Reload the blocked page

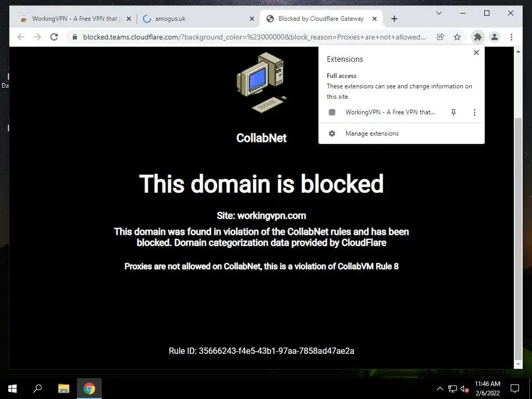coord(54,37)
